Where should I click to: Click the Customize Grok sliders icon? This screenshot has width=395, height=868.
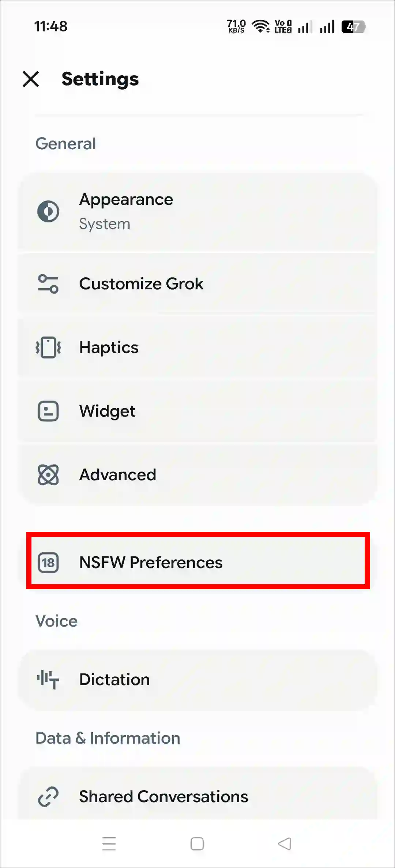48,284
